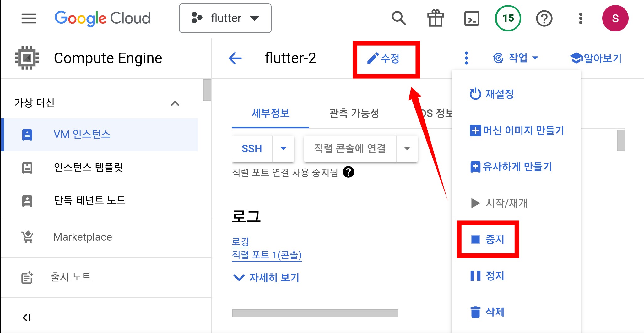Click the 인스턴스 템플릿 sidebar icon
The height and width of the screenshot is (333, 644).
click(x=27, y=168)
